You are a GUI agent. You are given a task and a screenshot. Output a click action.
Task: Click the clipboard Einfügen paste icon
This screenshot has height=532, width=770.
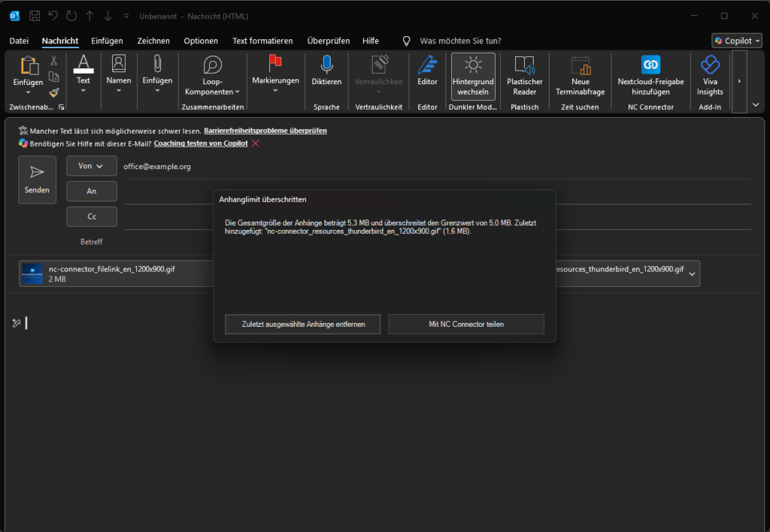tap(29, 66)
